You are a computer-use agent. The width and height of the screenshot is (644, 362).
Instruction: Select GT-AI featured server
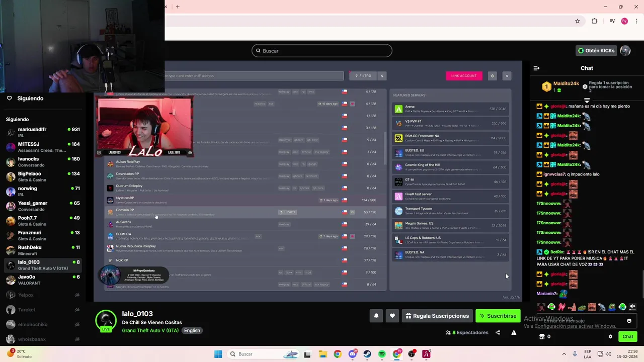450,182
